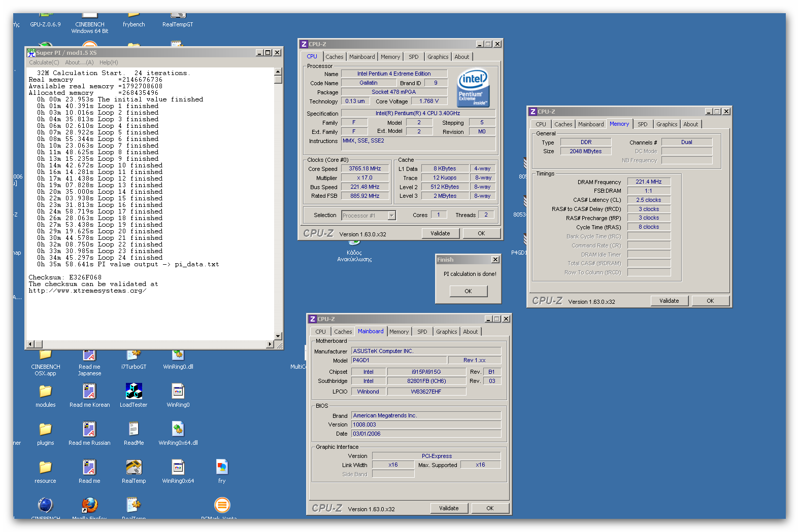Image resolution: width=799 pixels, height=532 pixels.
Task: Click the DRAM Frequency value 221.4 MHz
Action: coord(649,182)
